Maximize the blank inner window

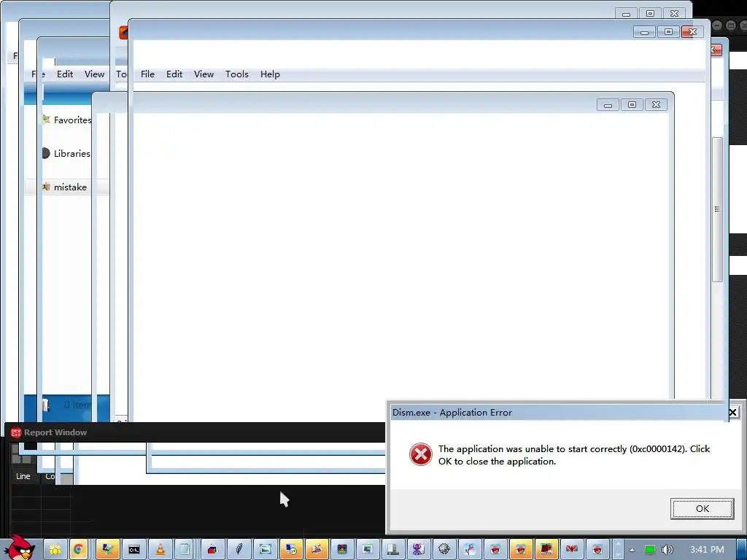(632, 105)
